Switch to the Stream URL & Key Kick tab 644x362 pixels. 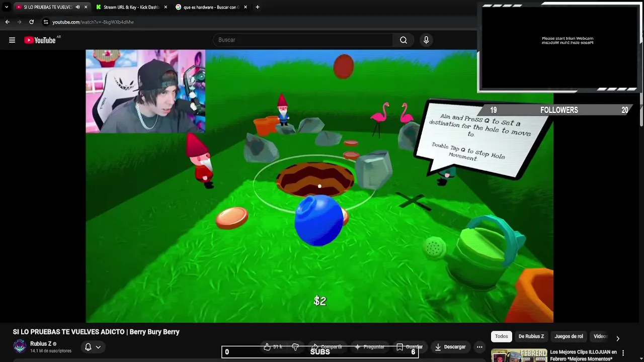pyautogui.click(x=131, y=7)
